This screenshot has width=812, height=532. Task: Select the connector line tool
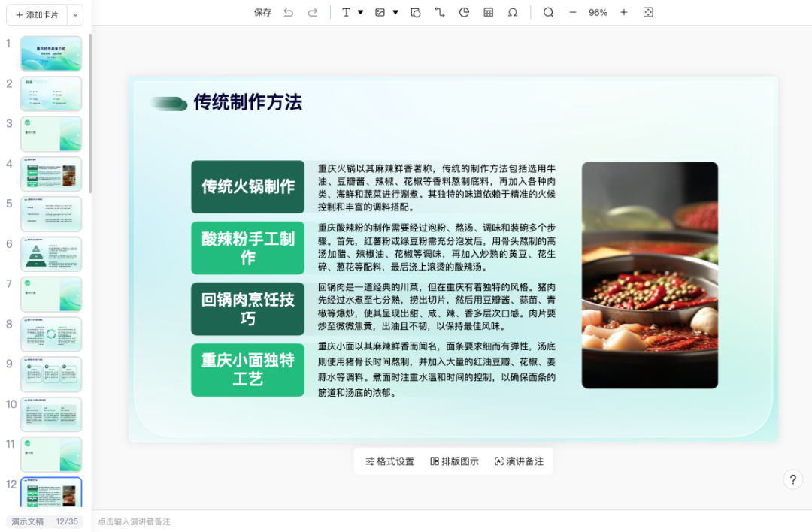click(440, 13)
